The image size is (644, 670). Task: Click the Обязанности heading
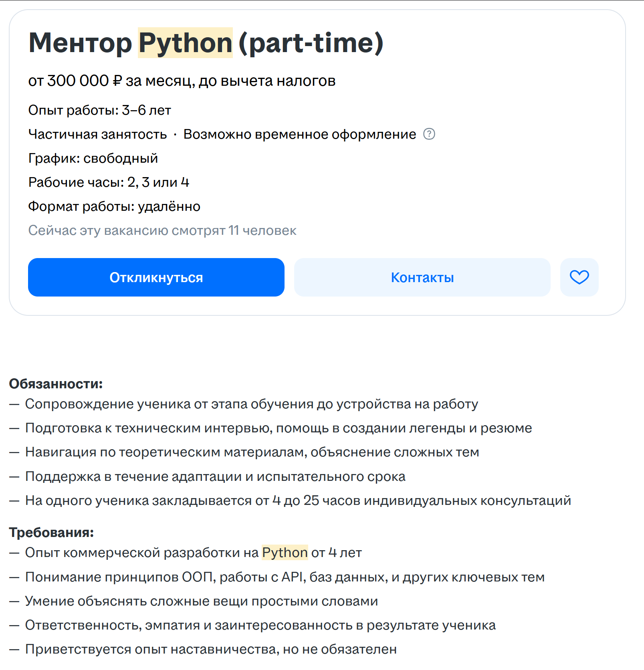(56, 384)
